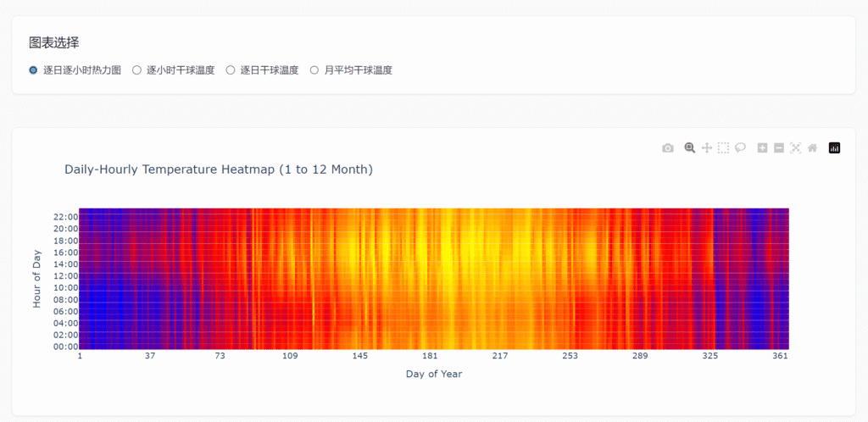Choose the Lasso Select tool
The height and width of the screenshot is (422, 868).
740,148
